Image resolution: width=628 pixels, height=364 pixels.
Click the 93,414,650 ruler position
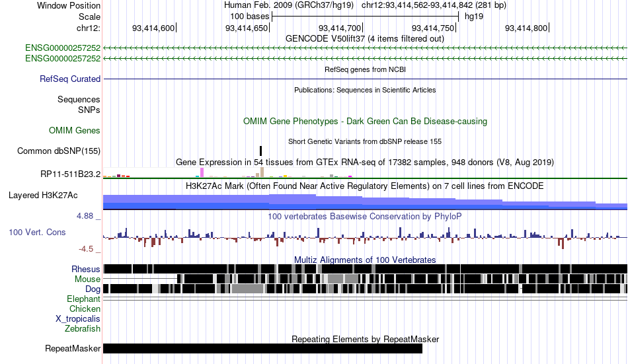click(x=247, y=28)
